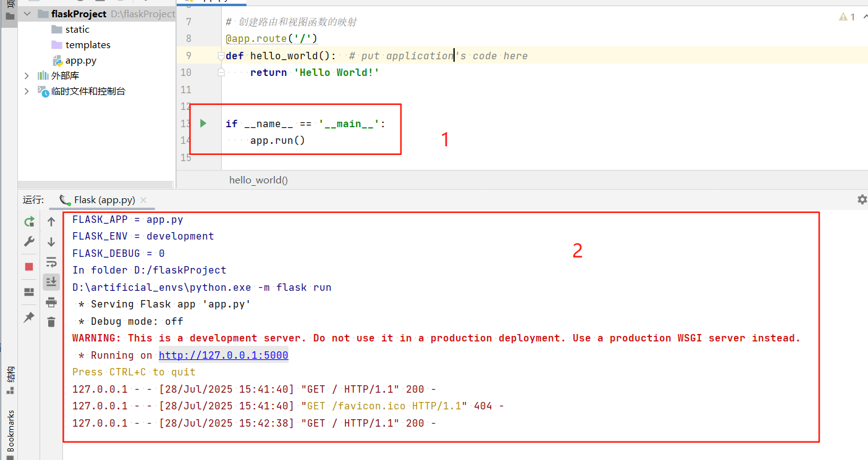Screen dimensions: 868x460
Task: Click 'Press CTRL+C to quit' console line
Action: (134, 372)
